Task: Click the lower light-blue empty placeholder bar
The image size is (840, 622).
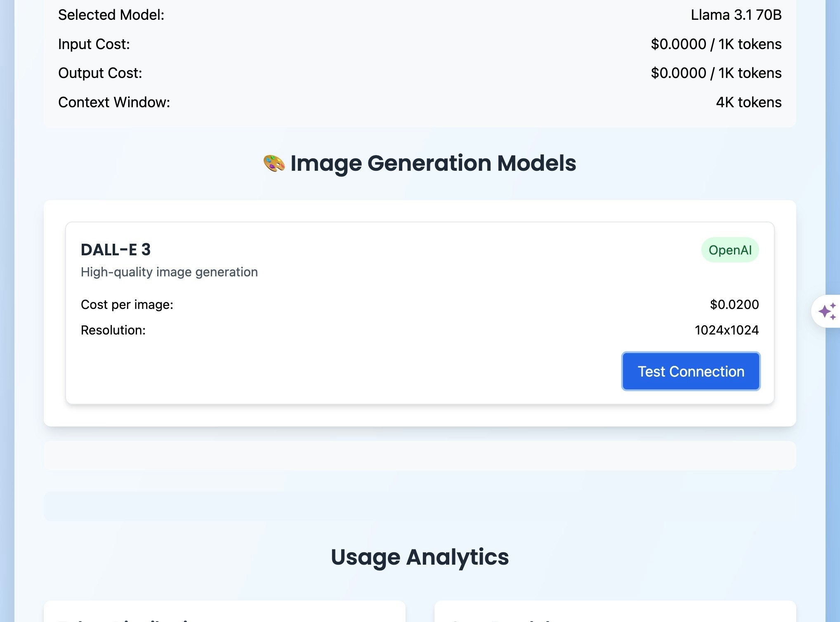Action: [420, 506]
